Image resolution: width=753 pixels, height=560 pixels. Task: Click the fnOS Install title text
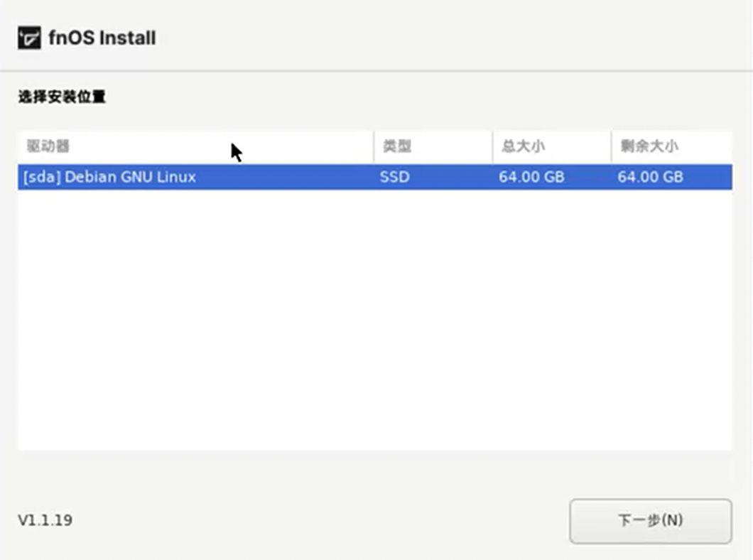(x=102, y=38)
